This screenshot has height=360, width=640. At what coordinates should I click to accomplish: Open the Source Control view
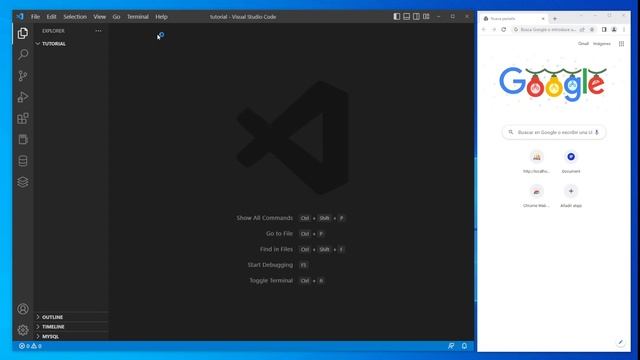(23, 76)
